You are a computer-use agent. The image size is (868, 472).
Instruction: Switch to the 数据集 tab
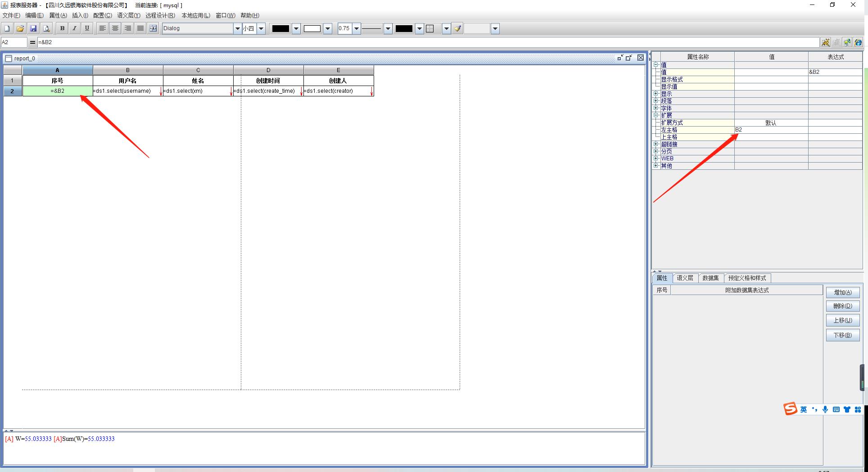pos(710,278)
